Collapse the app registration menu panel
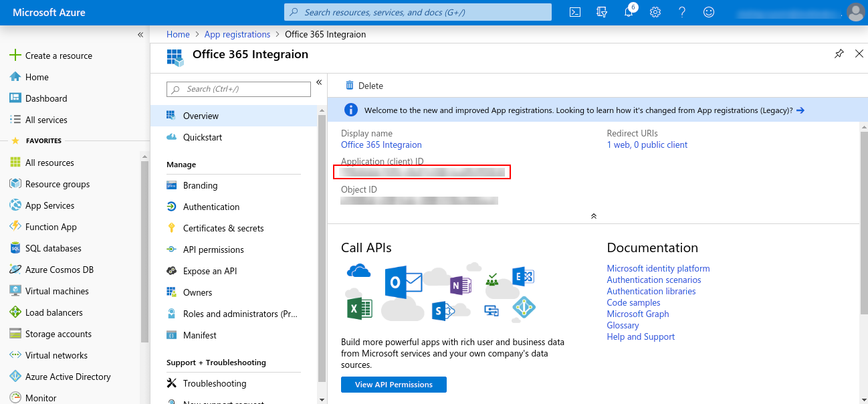Image resolution: width=868 pixels, height=404 pixels. 319,82
